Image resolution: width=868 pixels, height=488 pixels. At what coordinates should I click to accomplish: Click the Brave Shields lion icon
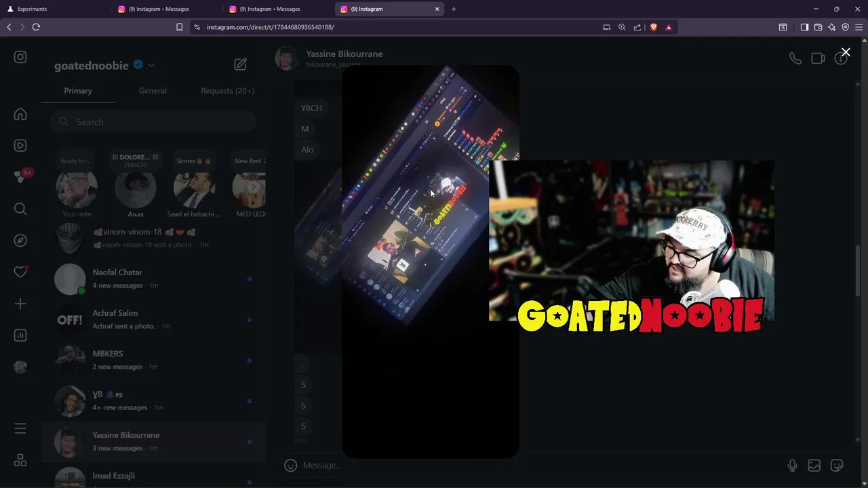click(653, 27)
